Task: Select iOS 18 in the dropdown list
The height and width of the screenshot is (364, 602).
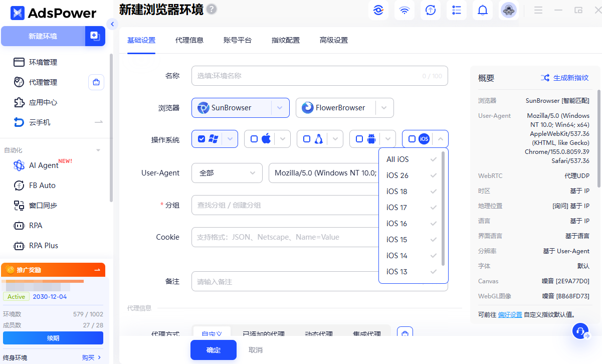Action: (x=411, y=192)
